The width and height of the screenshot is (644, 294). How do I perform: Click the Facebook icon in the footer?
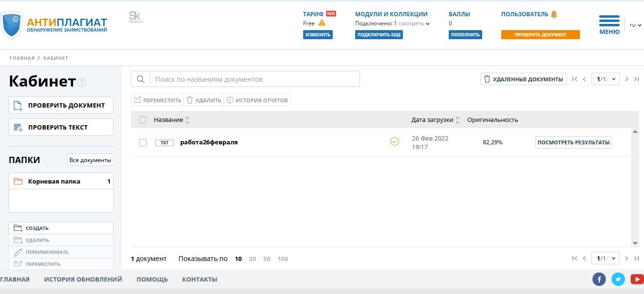(599, 279)
